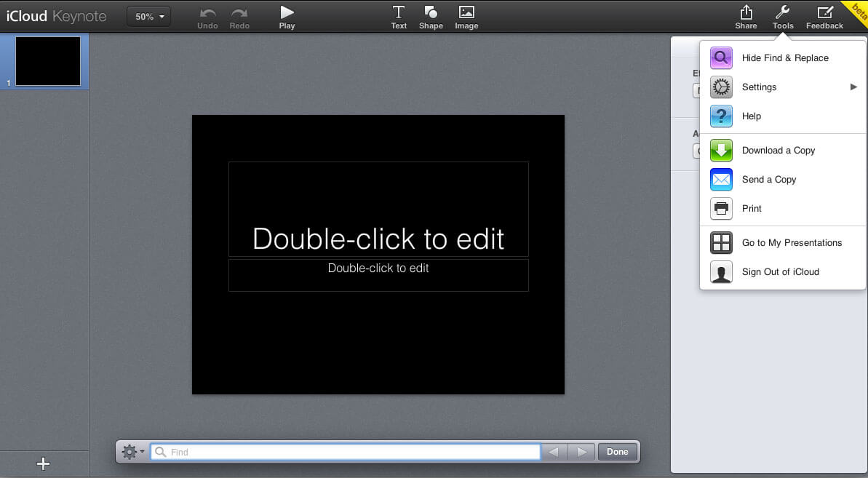Click the Play slideshow icon
This screenshot has height=478, width=868.
click(x=287, y=12)
